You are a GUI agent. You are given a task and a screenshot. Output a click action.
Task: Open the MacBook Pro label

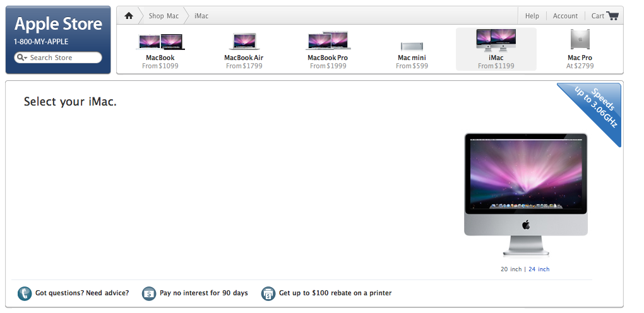click(328, 58)
